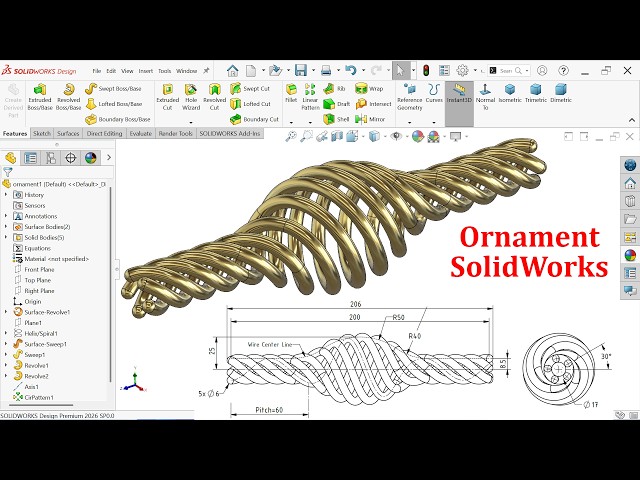The height and width of the screenshot is (480, 640).
Task: Click the Draft tool
Action: point(337,104)
